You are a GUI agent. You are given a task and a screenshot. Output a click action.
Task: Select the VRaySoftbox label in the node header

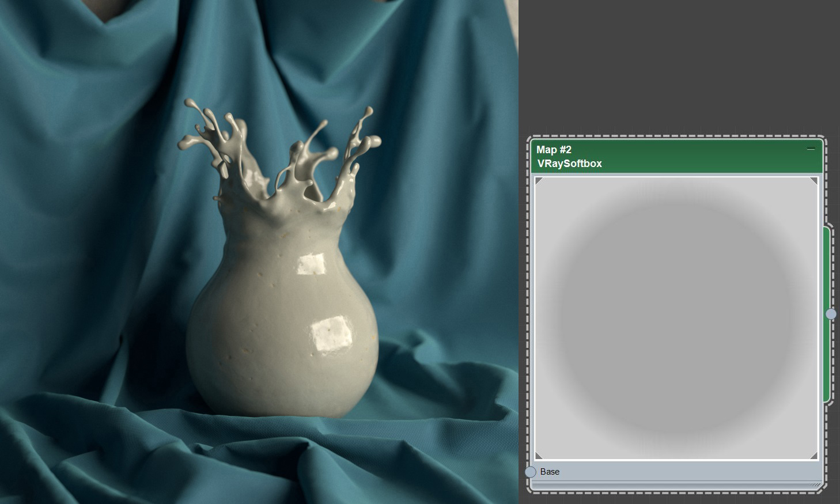[570, 163]
